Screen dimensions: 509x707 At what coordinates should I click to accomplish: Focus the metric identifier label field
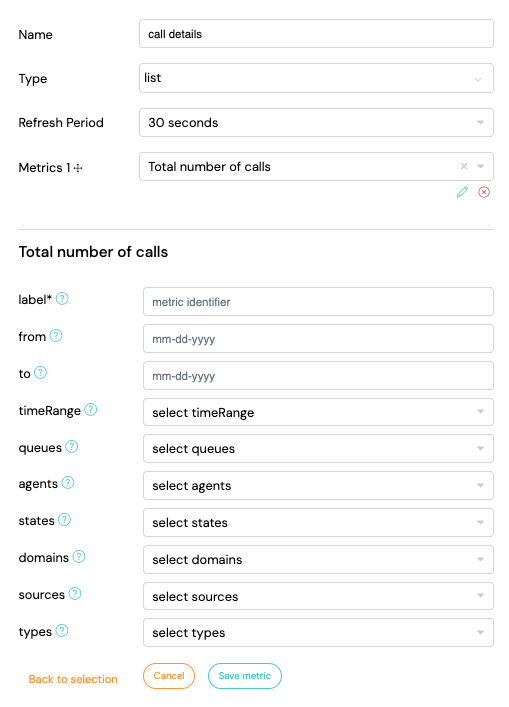coord(318,302)
